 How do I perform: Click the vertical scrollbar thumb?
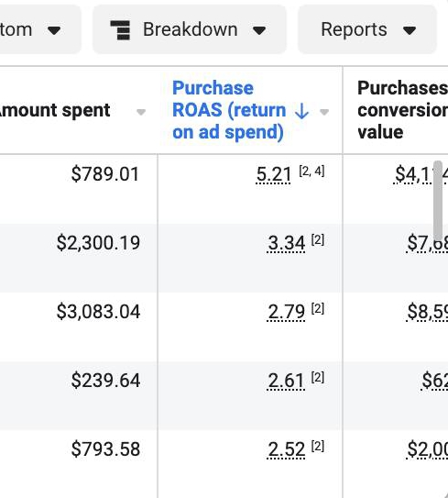point(438,201)
